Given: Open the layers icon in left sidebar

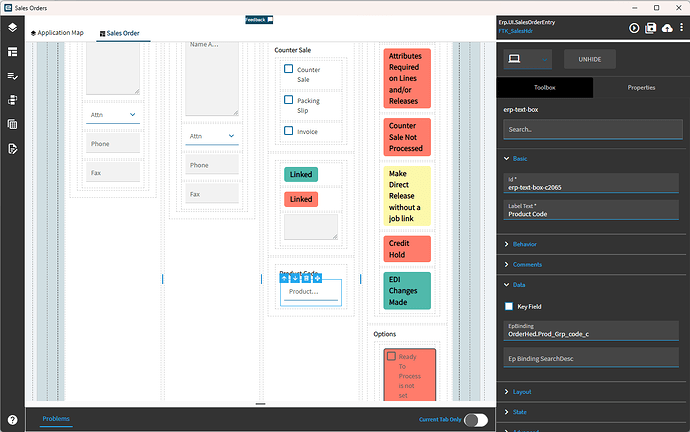Looking at the screenshot, I should (x=12, y=28).
